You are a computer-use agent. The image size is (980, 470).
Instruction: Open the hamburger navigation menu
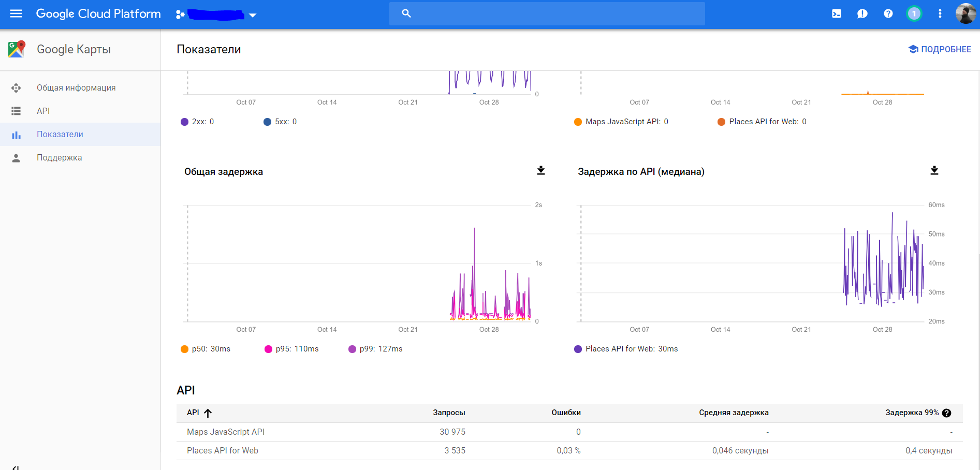16,14
